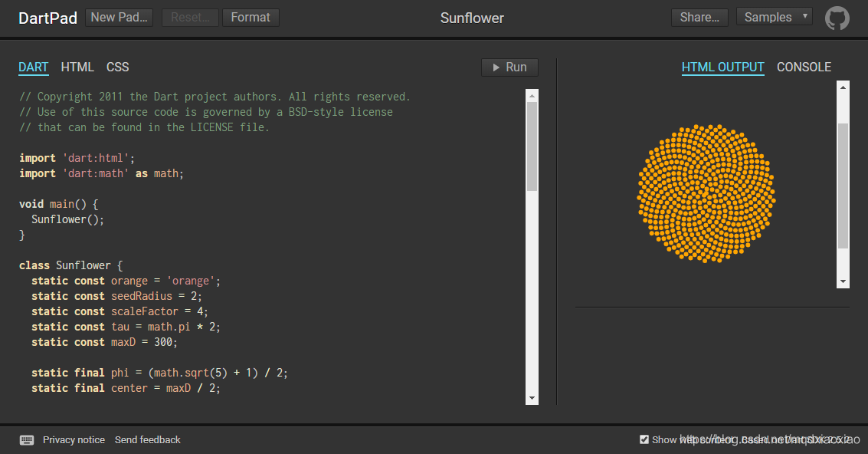Switch to the HTML editor tab
Image resolution: width=868 pixels, height=454 pixels.
[77, 67]
